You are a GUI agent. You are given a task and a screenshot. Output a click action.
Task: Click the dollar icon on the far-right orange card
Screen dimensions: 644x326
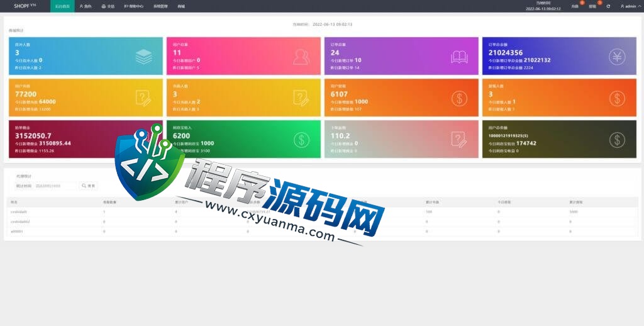click(x=617, y=98)
